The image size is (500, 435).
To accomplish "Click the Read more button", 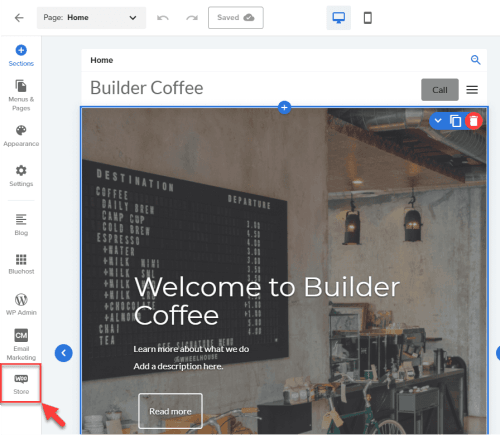I will pos(170,411).
